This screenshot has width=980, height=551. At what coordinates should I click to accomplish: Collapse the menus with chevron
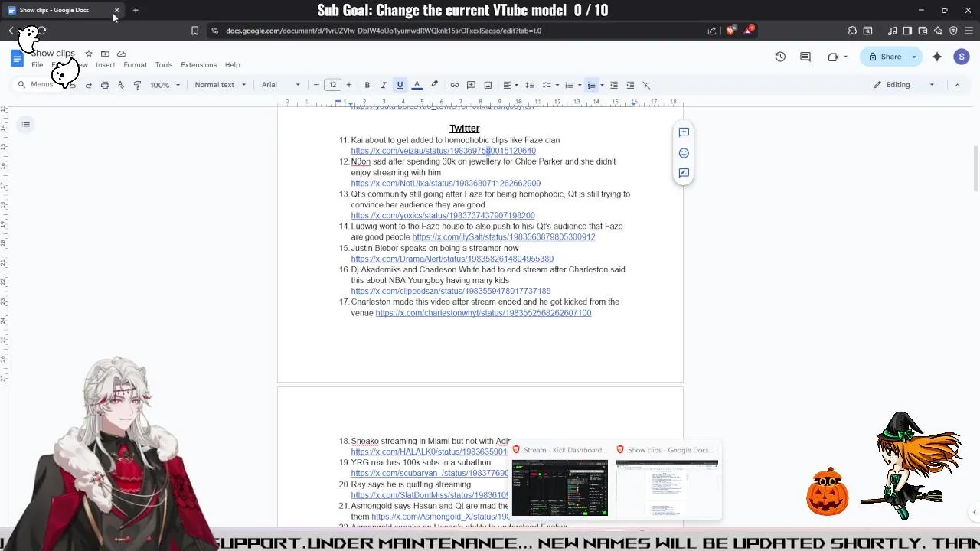[x=957, y=85]
